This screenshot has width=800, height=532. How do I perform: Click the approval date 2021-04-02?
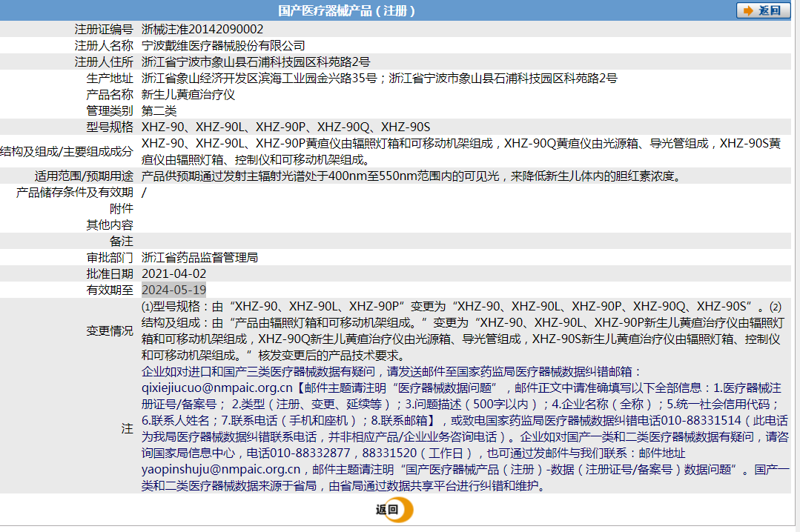(x=174, y=274)
